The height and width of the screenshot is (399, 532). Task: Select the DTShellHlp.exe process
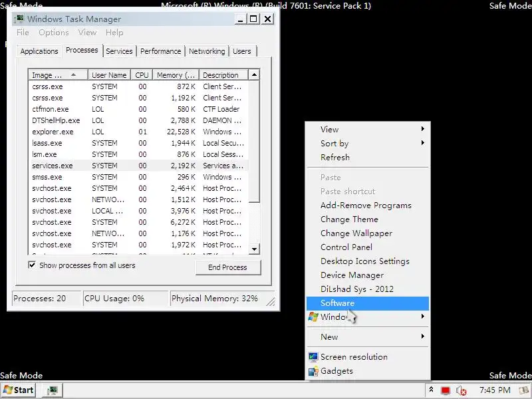(x=139, y=120)
